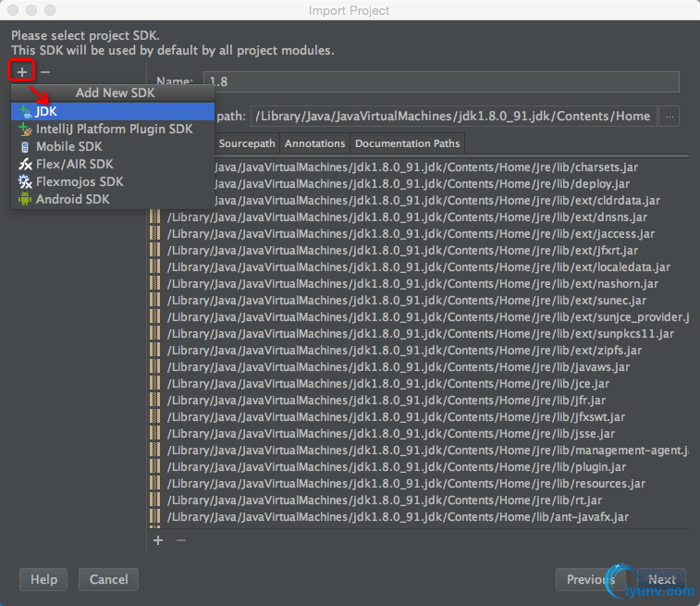Select the nashorn.jar entry
This screenshot has width=700, height=606.
click(420, 284)
